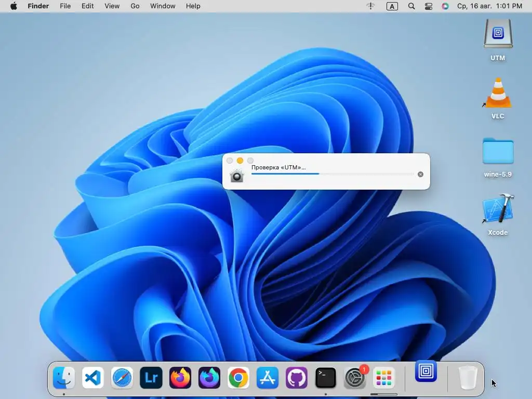The image size is (532, 399).
Task: Open Launchpad from the Dock
Action: click(384, 378)
